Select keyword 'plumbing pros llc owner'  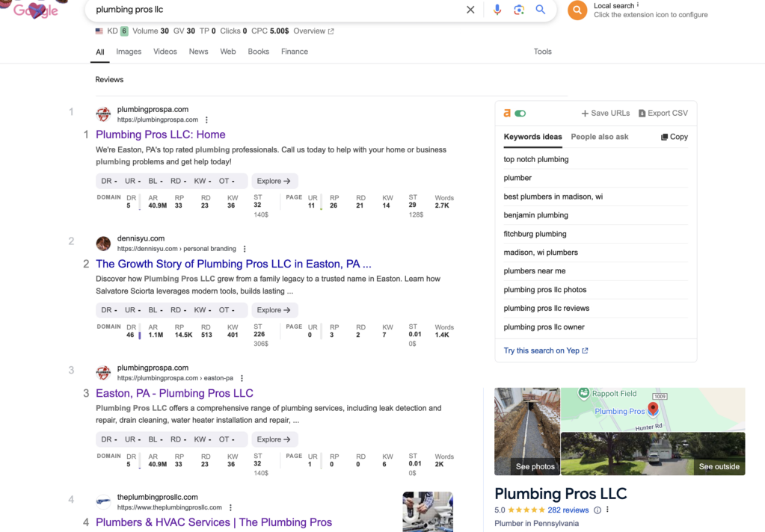pyautogui.click(x=544, y=327)
